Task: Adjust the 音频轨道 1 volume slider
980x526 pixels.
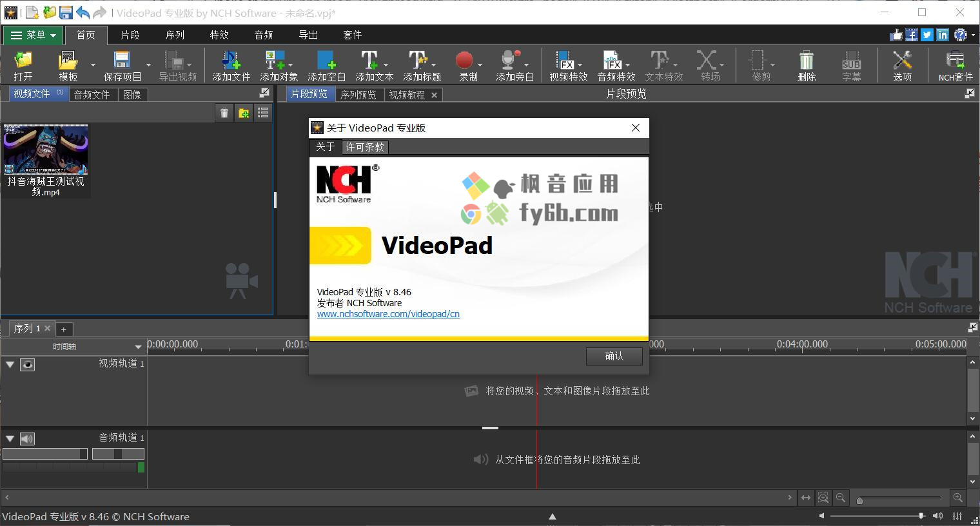Action: click(x=45, y=454)
